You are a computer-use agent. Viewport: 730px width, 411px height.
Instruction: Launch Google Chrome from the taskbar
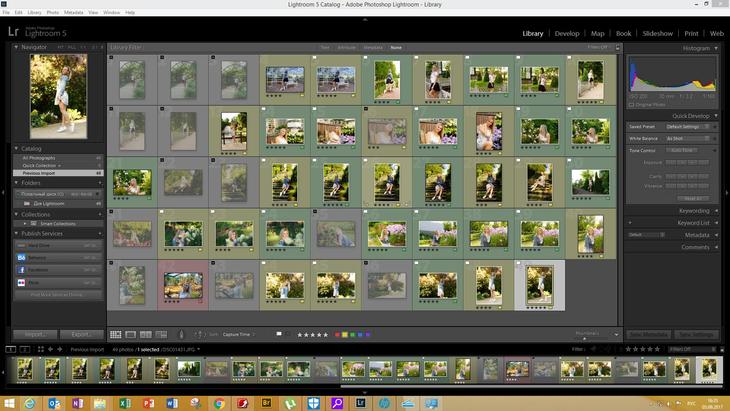[x=219, y=403]
